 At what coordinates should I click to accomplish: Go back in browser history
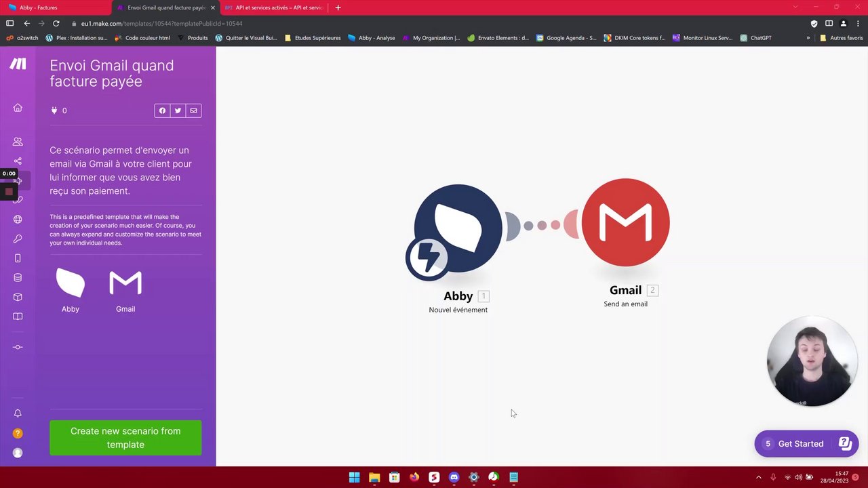[x=26, y=23]
